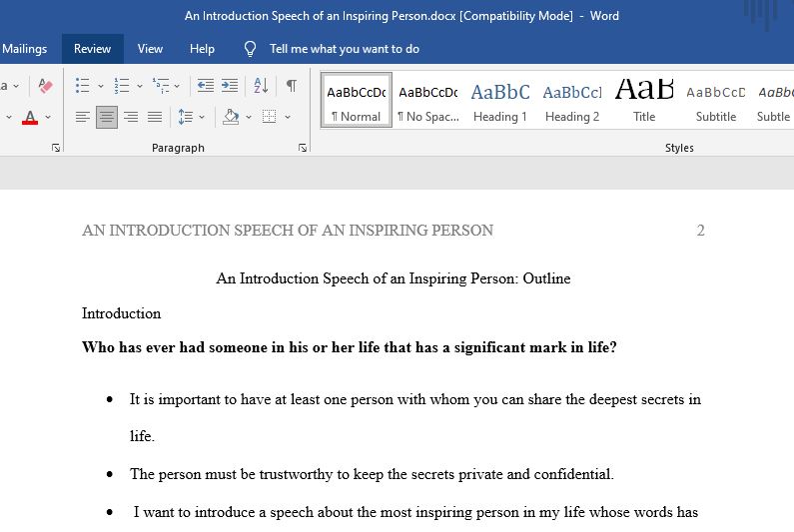This screenshot has height=532, width=794.
Task: Click the running header text in the document
Action: [288, 231]
